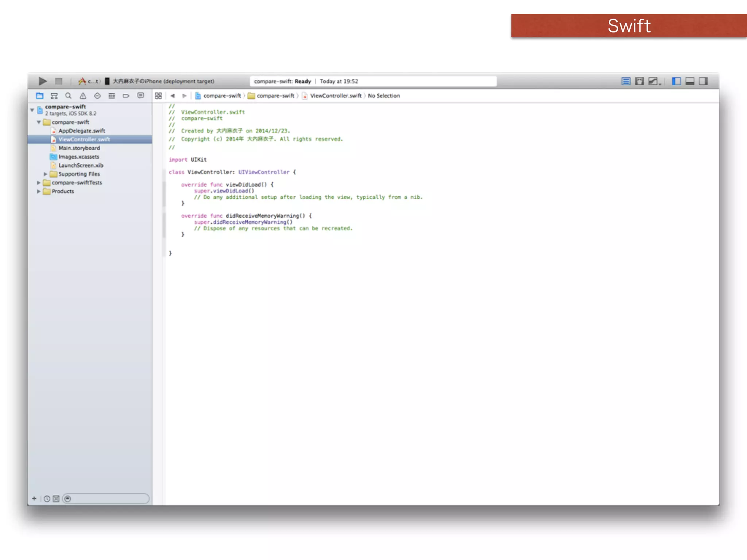Viewport: 747px width, 560px height.
Task: Collapse the compare-swift project root
Action: coord(32,109)
